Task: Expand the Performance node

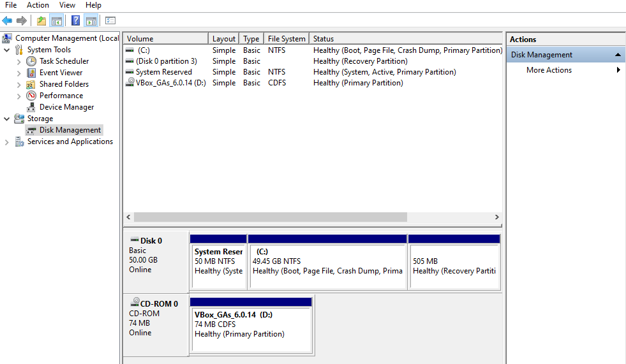Action: (x=19, y=96)
